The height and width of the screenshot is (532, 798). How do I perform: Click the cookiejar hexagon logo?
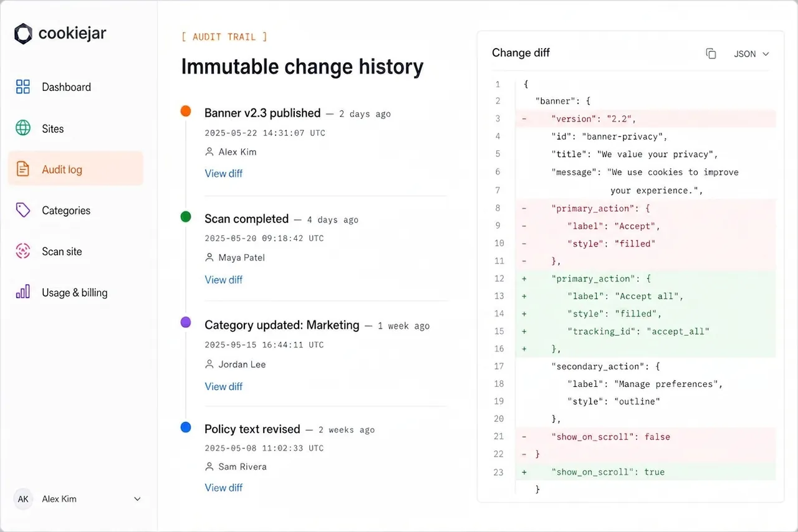pos(23,34)
